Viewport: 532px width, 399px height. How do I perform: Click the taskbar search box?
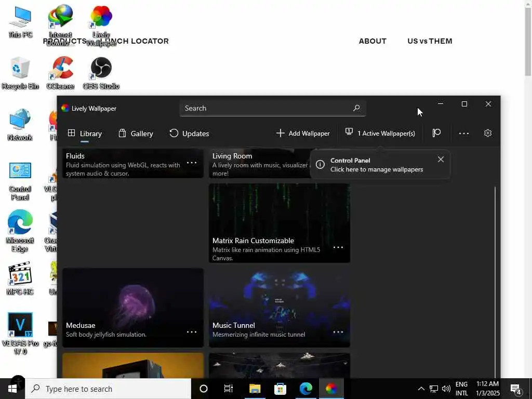(x=108, y=389)
